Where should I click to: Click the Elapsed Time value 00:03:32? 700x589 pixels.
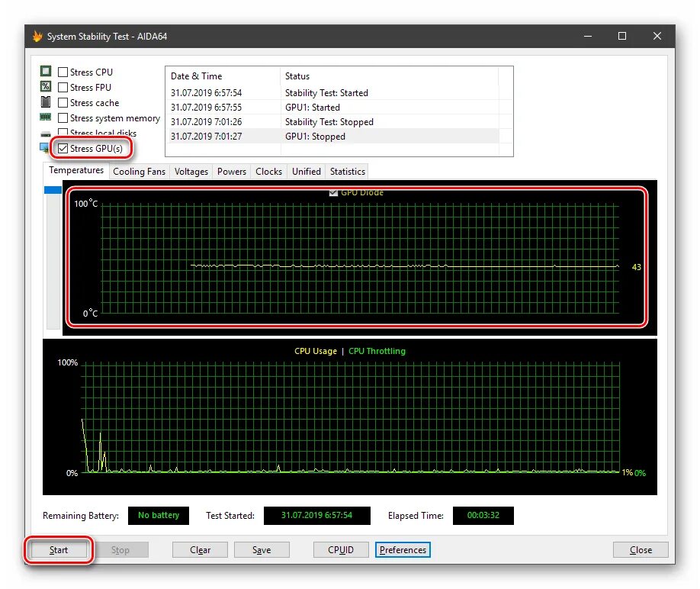(483, 515)
